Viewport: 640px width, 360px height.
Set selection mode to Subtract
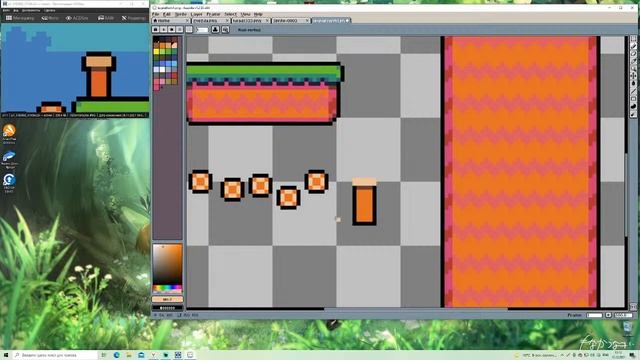coord(171,29)
